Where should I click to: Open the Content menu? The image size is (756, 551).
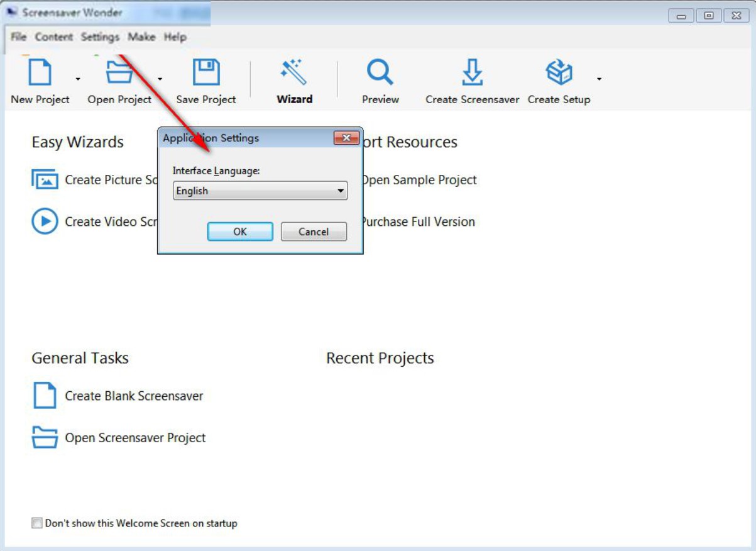coord(54,37)
